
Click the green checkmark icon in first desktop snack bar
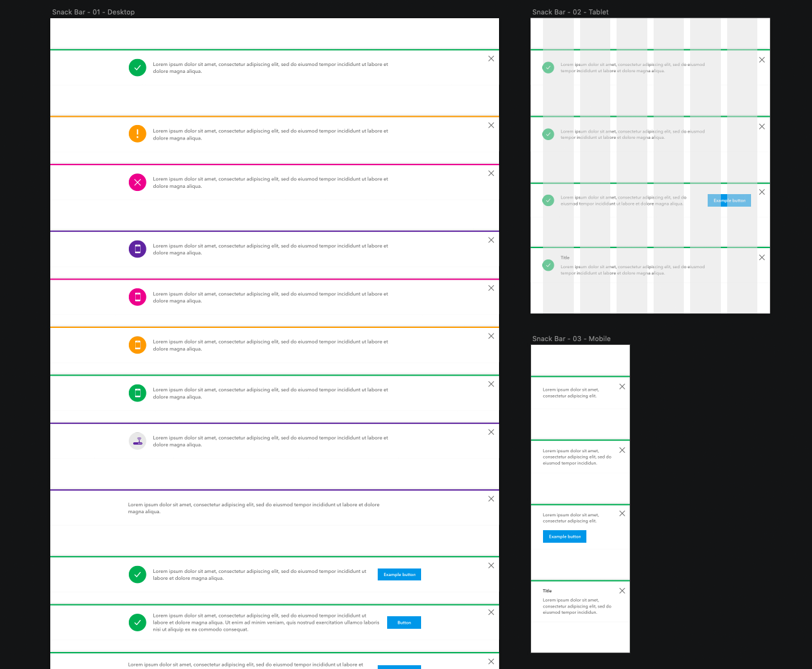click(138, 67)
